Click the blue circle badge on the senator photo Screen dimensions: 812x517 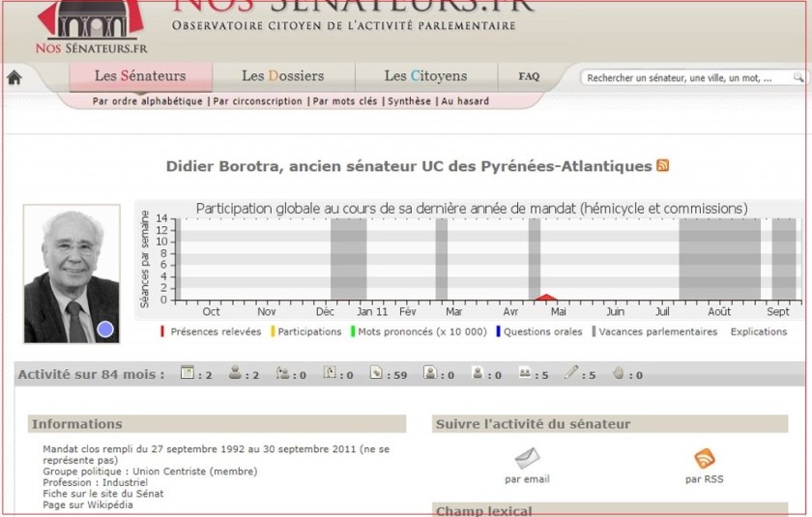click(x=105, y=330)
